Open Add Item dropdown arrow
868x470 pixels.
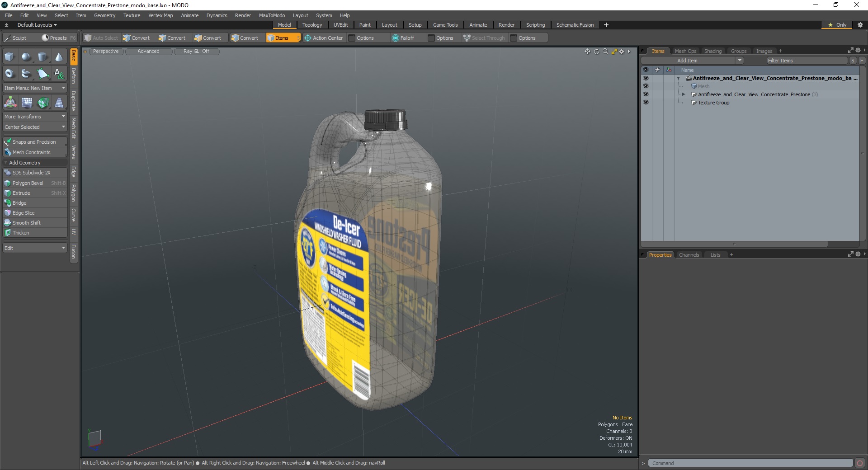click(740, 61)
